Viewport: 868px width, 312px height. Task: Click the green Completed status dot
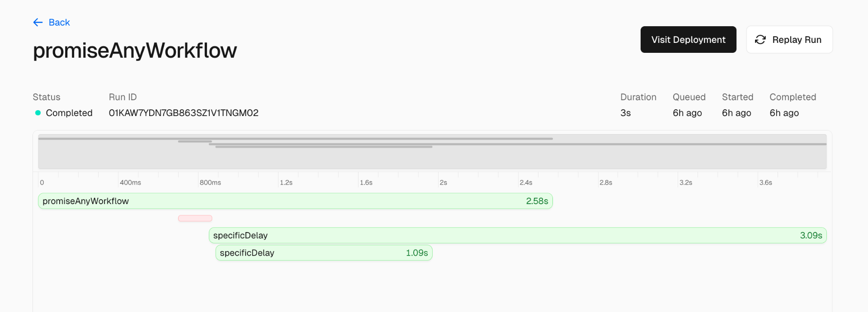pos(38,113)
